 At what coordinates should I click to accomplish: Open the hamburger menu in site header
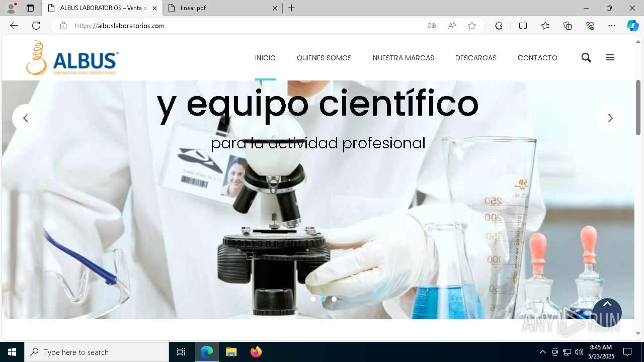pyautogui.click(x=610, y=58)
